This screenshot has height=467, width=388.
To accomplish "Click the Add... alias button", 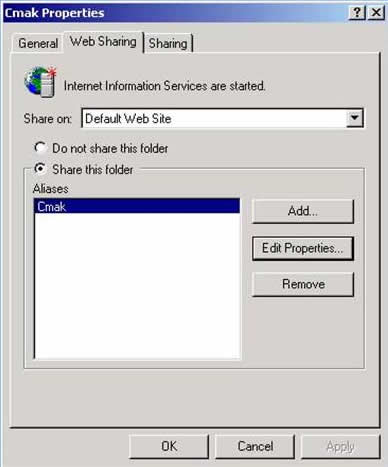I will (303, 211).
